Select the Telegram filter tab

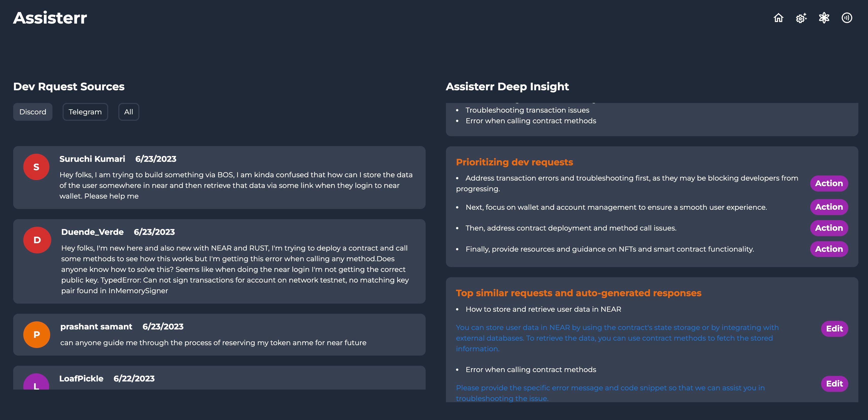(x=85, y=111)
